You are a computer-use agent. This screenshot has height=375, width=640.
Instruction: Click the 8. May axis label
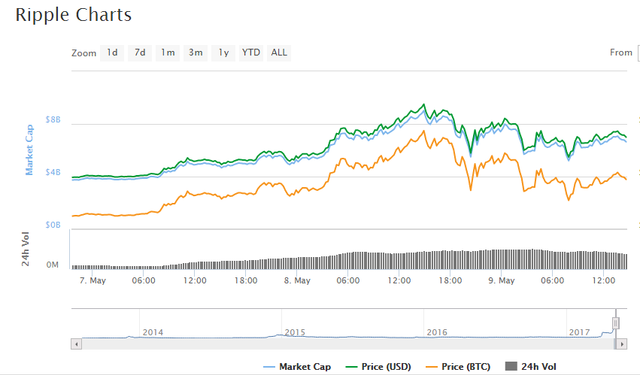(x=297, y=281)
